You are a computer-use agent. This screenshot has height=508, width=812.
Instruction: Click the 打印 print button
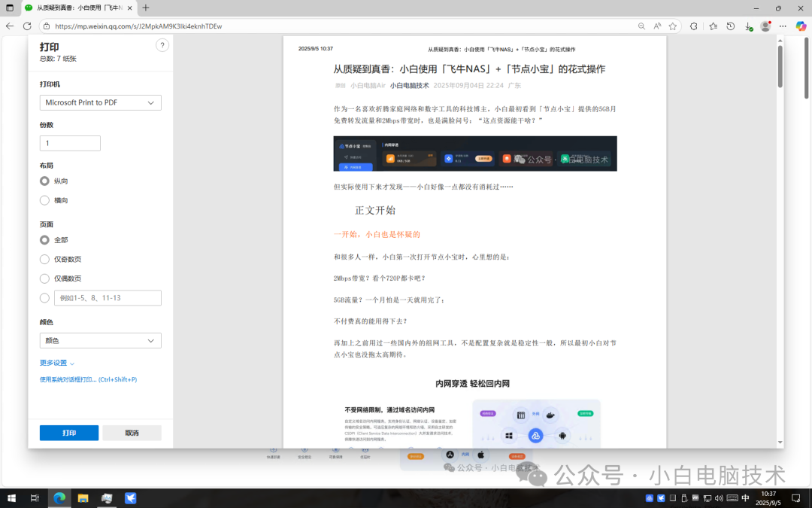click(x=69, y=433)
